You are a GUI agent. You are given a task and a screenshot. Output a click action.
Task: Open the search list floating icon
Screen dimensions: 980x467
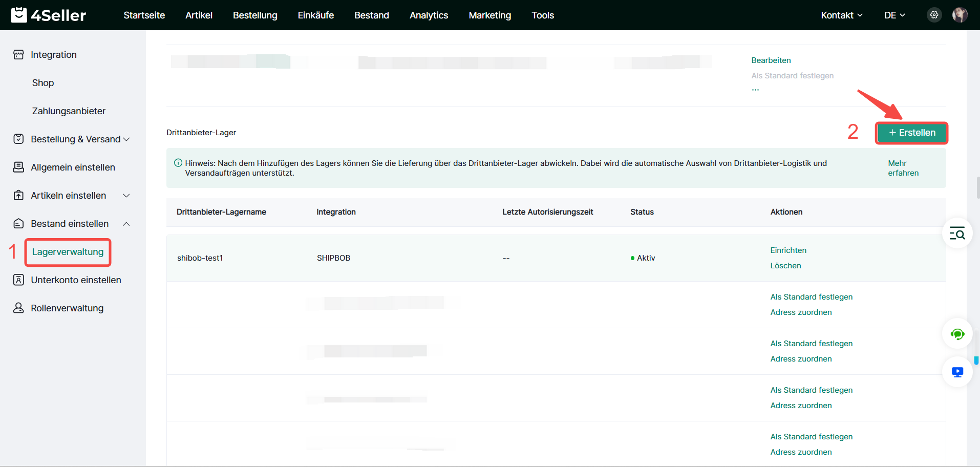pos(957,233)
